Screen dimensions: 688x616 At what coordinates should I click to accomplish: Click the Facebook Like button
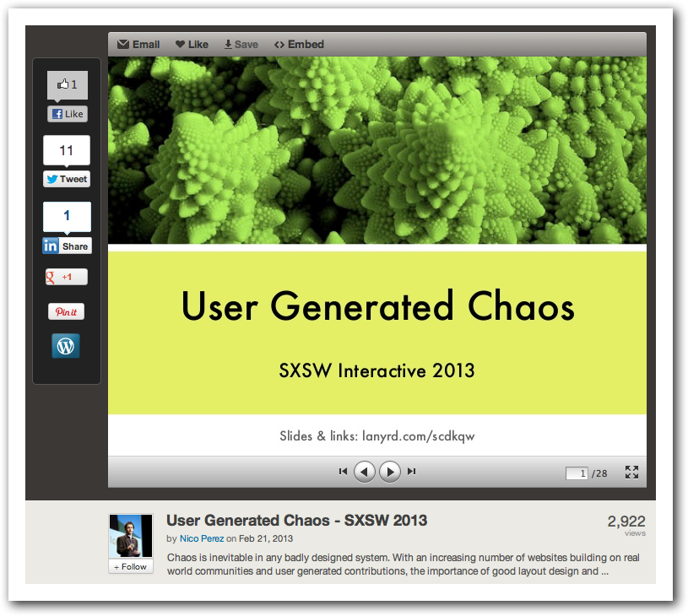[68, 114]
